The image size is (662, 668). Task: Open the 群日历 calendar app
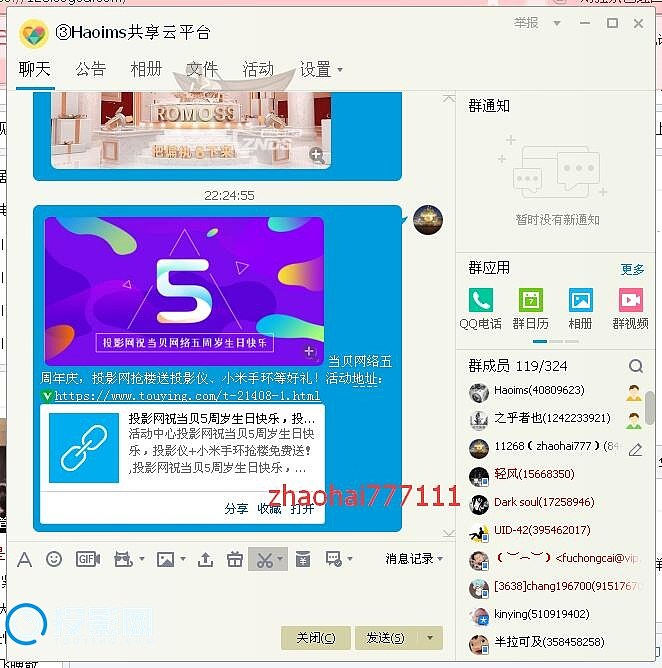pyautogui.click(x=531, y=309)
